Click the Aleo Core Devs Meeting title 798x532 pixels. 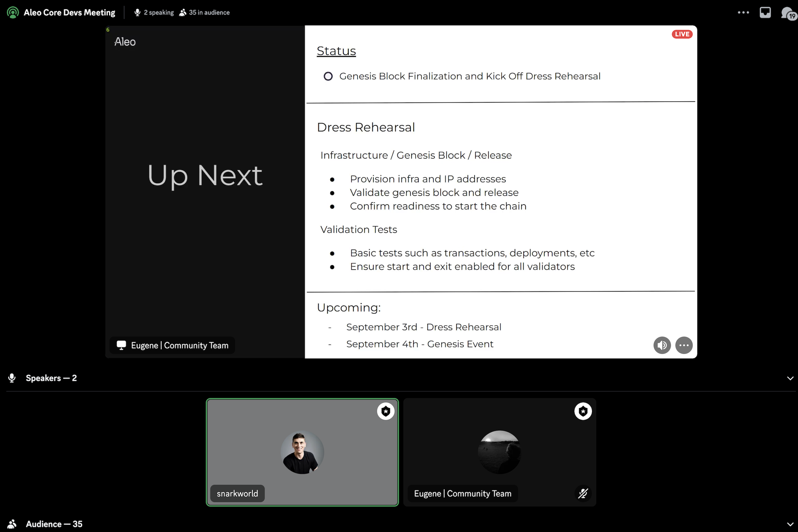(x=69, y=12)
